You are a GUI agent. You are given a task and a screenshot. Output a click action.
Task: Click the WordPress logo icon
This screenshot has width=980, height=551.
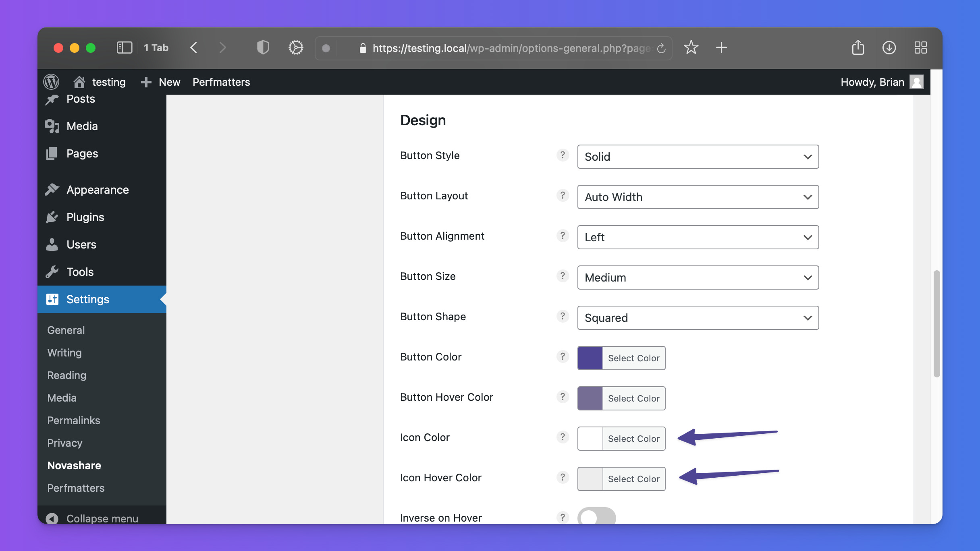[x=51, y=82]
